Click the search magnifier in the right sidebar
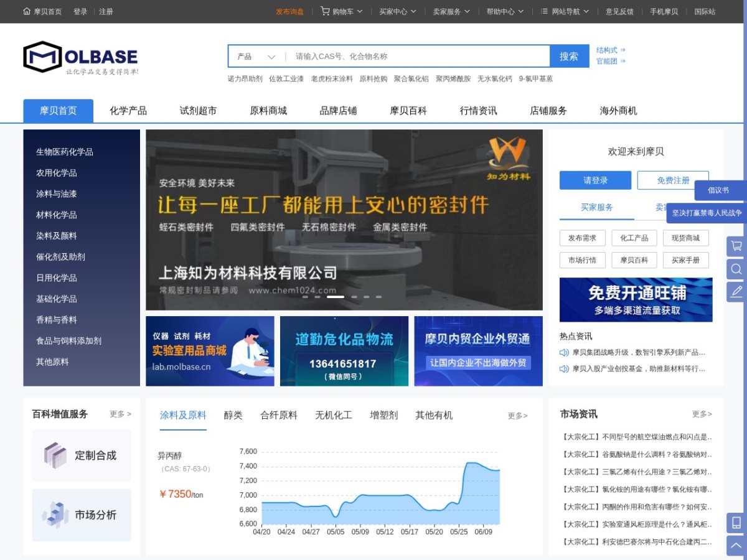 pyautogui.click(x=736, y=269)
